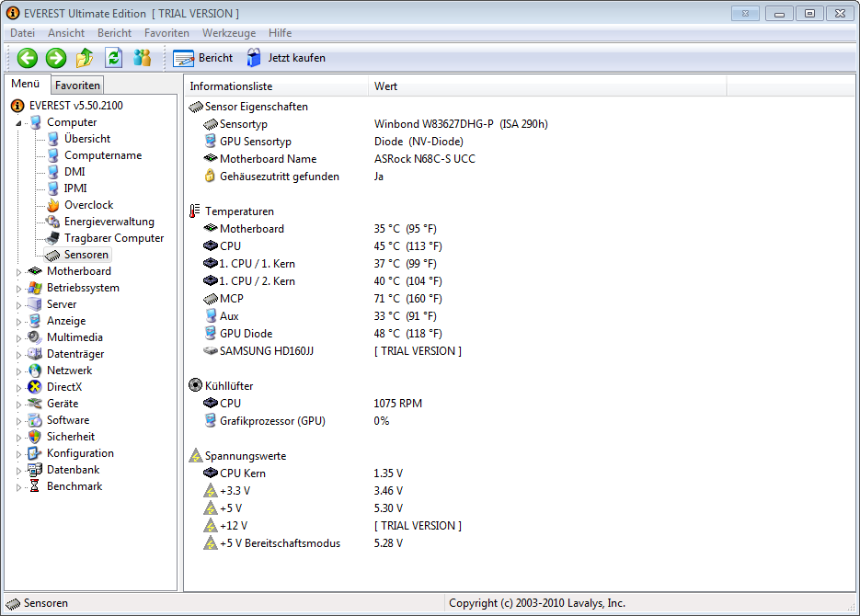Select the Overclock flame icon
The width and height of the screenshot is (860, 616).
52,205
